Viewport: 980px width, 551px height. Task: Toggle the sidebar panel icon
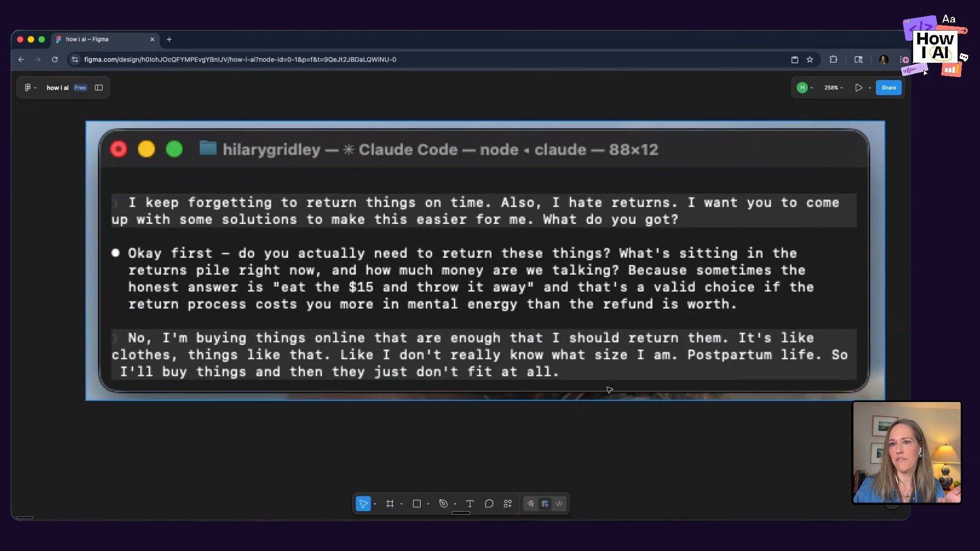99,88
